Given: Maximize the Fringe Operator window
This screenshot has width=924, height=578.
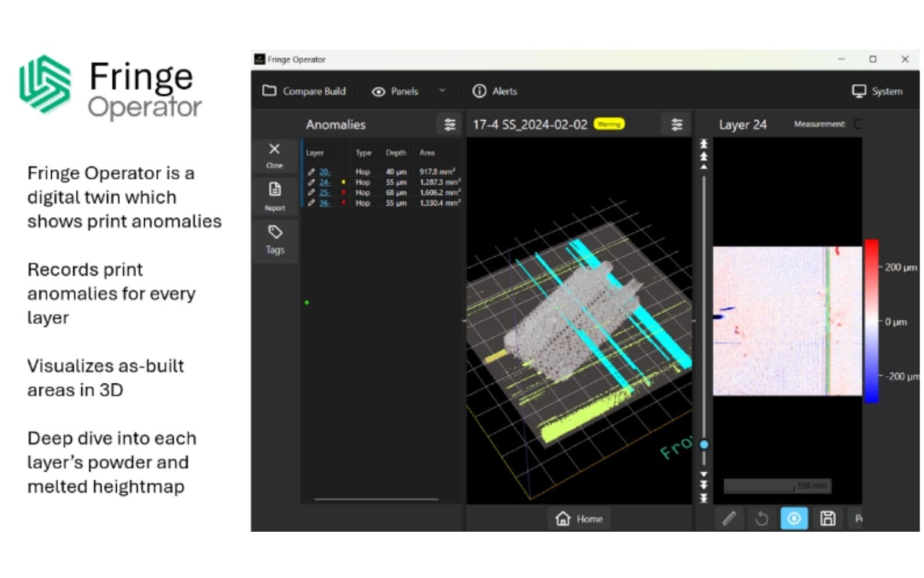Looking at the screenshot, I should click(x=873, y=59).
